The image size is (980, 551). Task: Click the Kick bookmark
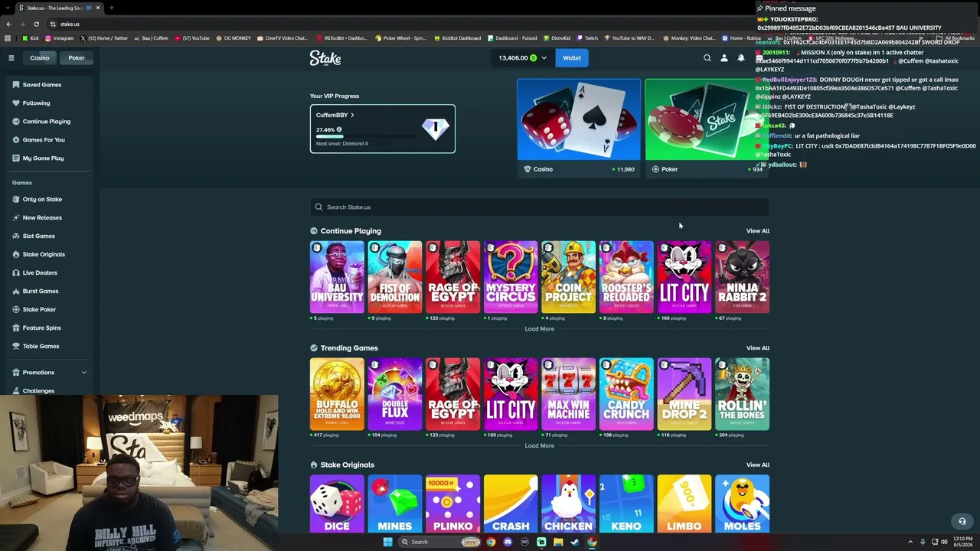(x=31, y=38)
